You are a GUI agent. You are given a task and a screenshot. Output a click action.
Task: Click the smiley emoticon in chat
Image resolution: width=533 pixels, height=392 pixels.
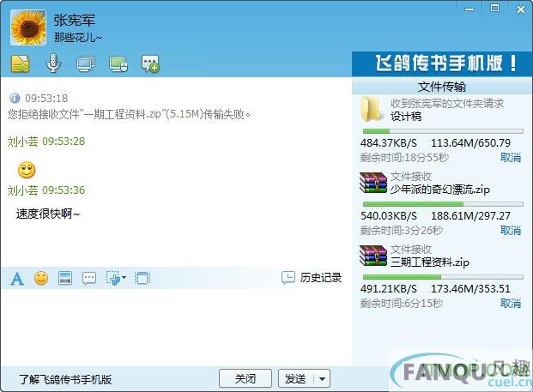(x=27, y=170)
